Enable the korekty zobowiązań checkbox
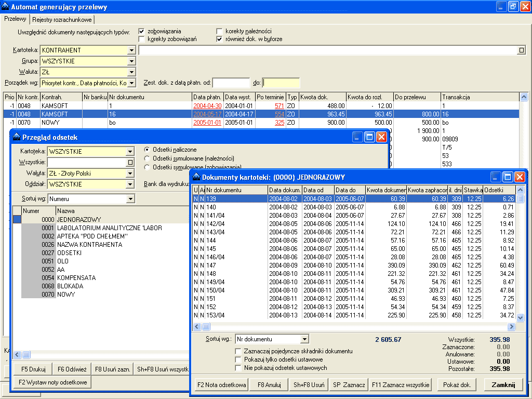532x399 pixels. coord(141,39)
